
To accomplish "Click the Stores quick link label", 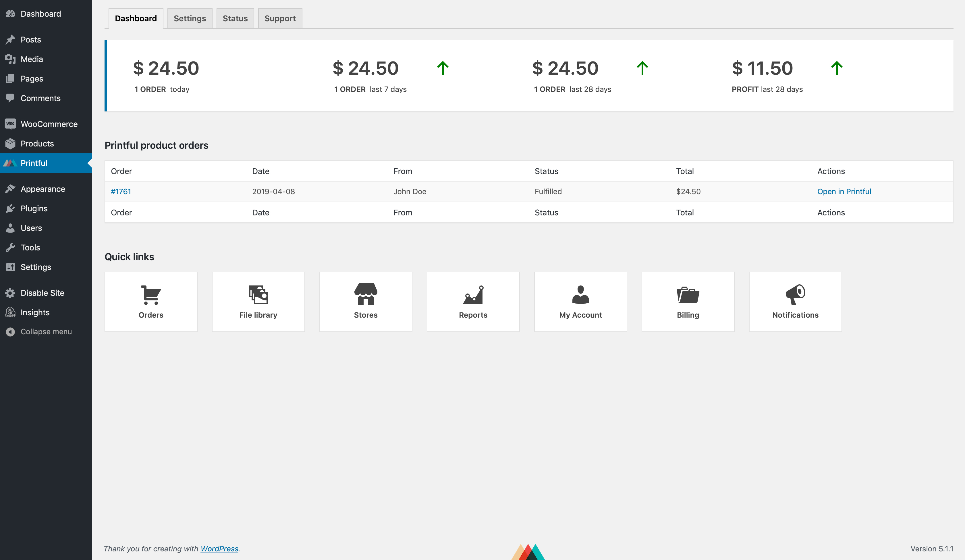I will (366, 315).
